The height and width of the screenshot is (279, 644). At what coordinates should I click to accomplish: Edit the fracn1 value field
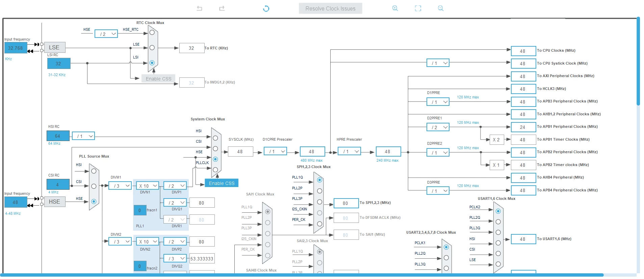click(140, 210)
